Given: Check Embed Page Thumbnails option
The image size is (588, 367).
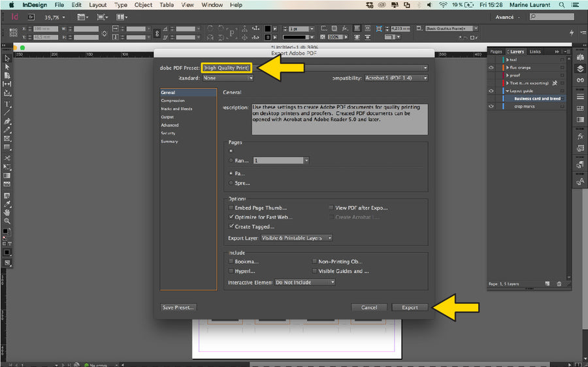Looking at the screenshot, I should pos(231,207).
